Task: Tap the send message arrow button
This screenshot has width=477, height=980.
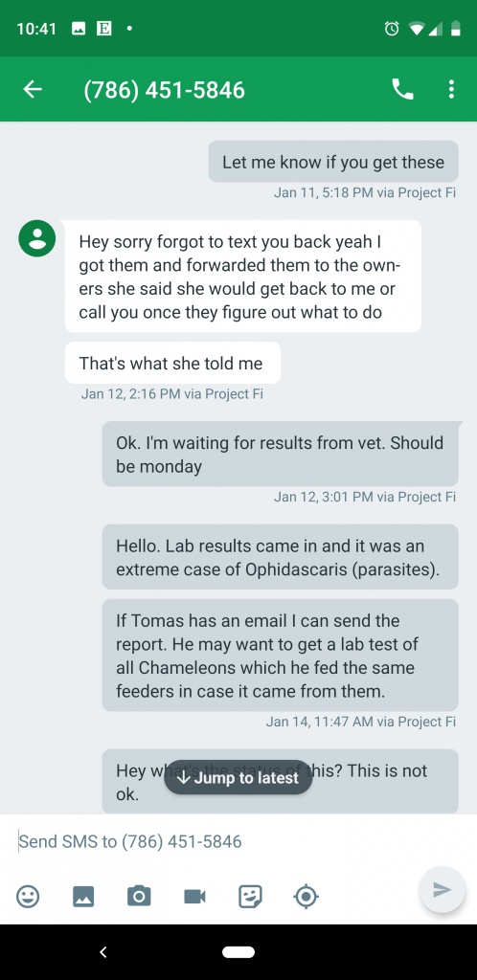Action: click(442, 889)
